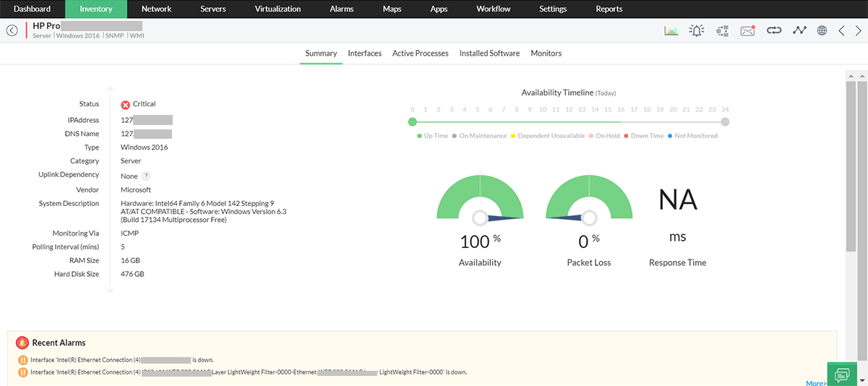Go back using the circled arrow icon
Viewport: 868px width, 386px height.
coord(12,30)
